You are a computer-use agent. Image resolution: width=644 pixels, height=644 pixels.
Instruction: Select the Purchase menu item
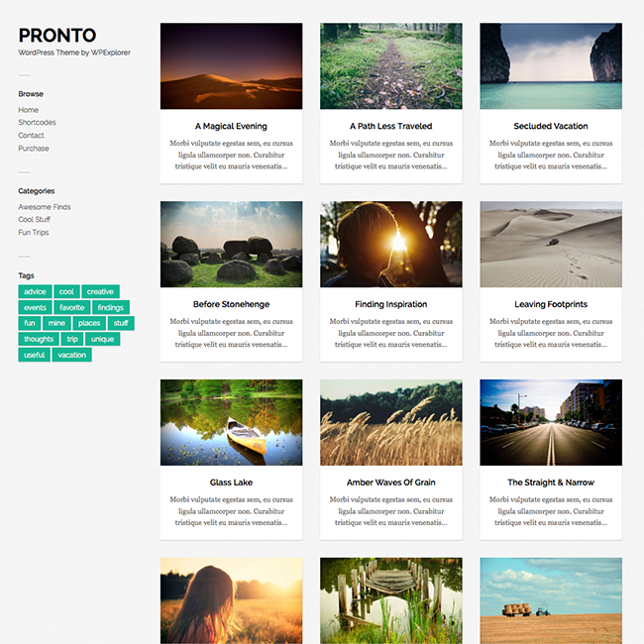pos(34,149)
